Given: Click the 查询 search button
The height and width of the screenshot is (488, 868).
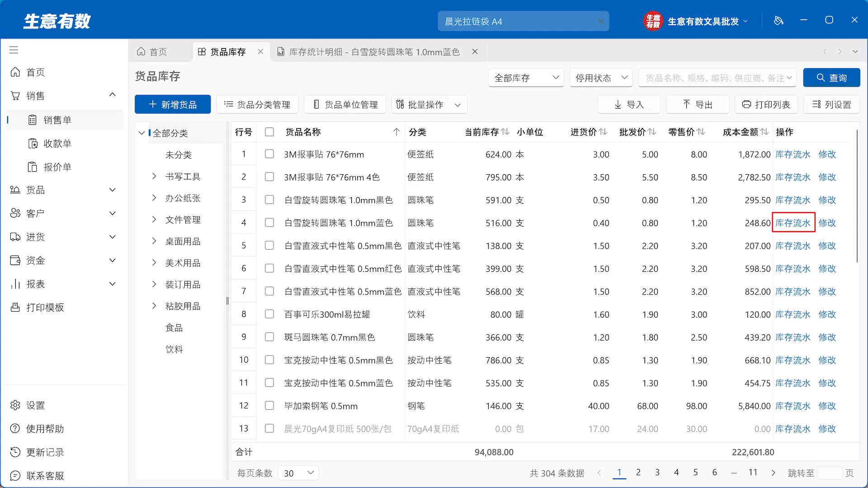Looking at the screenshot, I should (831, 78).
